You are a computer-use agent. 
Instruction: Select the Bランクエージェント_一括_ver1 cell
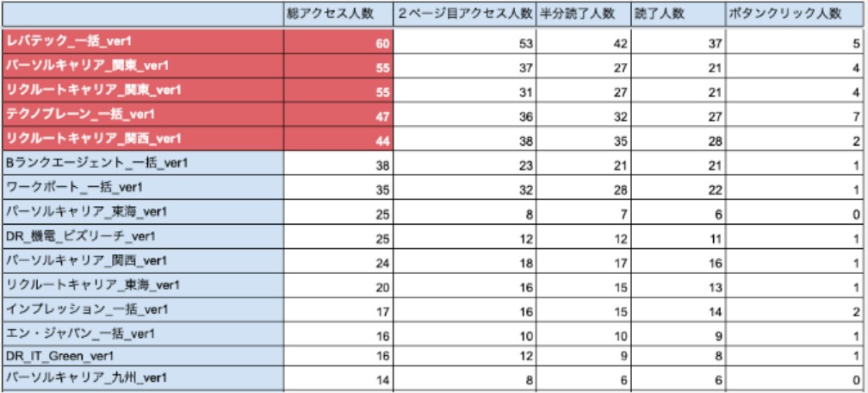tap(143, 163)
